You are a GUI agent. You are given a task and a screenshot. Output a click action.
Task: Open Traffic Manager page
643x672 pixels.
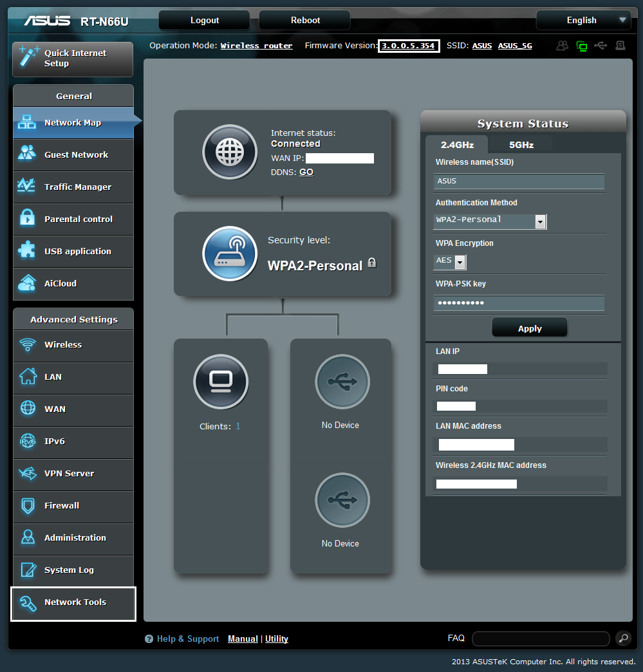point(73,187)
